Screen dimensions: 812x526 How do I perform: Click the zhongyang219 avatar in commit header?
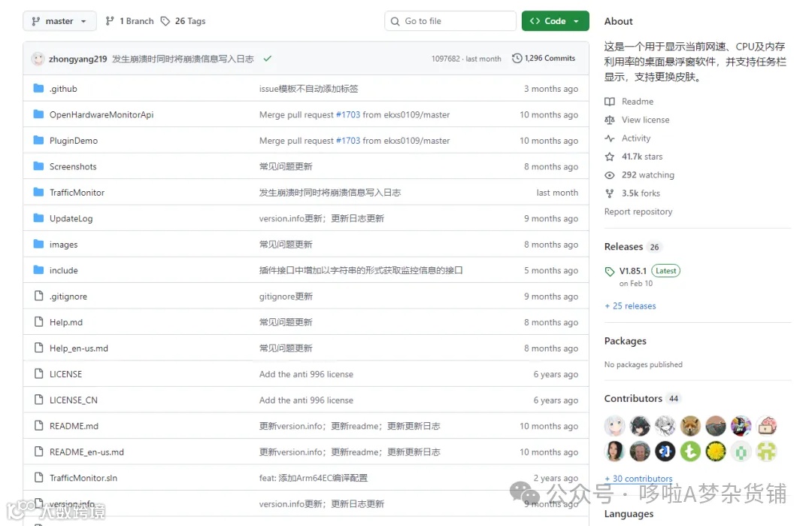pyautogui.click(x=38, y=59)
